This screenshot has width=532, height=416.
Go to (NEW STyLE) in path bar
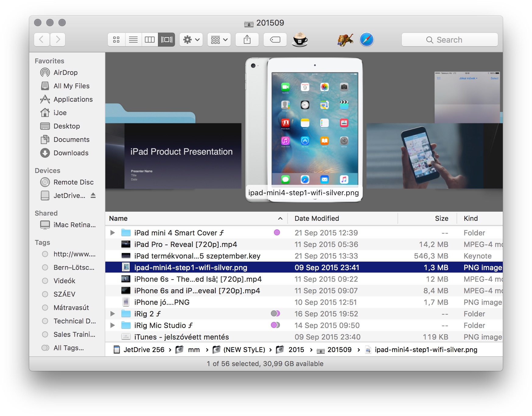pos(239,350)
